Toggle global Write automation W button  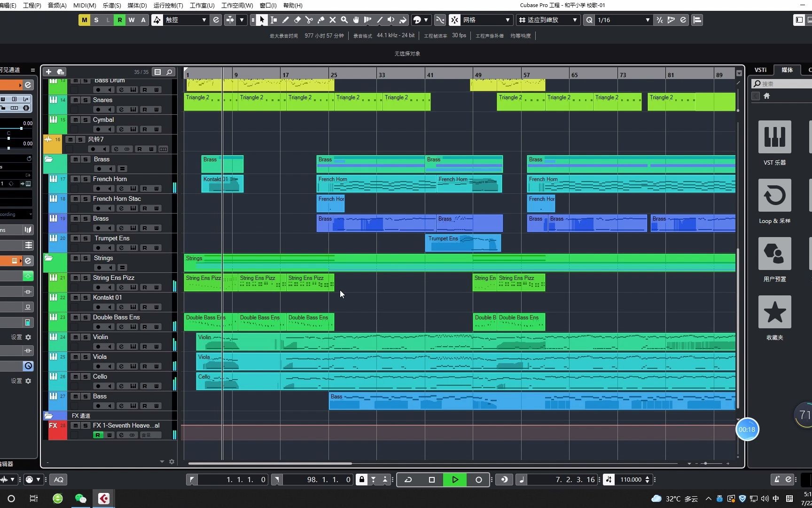[132, 20]
